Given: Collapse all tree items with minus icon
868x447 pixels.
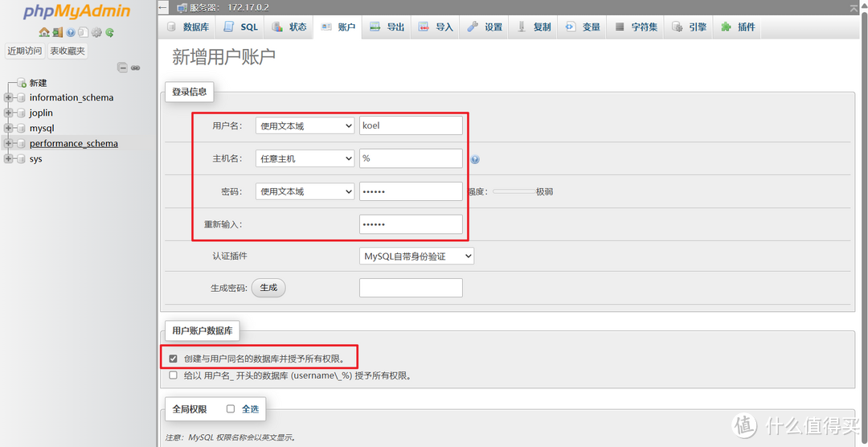Looking at the screenshot, I should [123, 68].
